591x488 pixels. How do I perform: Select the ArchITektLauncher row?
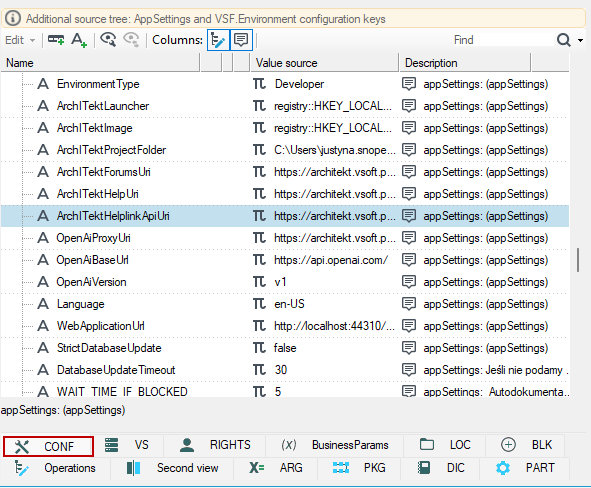(285, 106)
